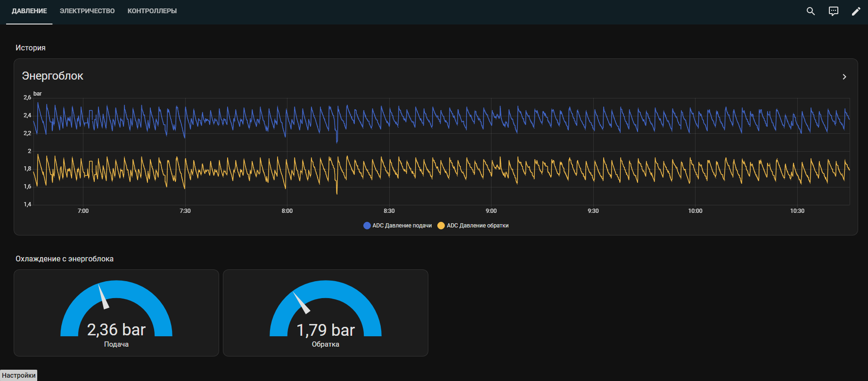Click the 1,79 bar gauge value
The width and height of the screenshot is (868, 381).
[x=326, y=330]
